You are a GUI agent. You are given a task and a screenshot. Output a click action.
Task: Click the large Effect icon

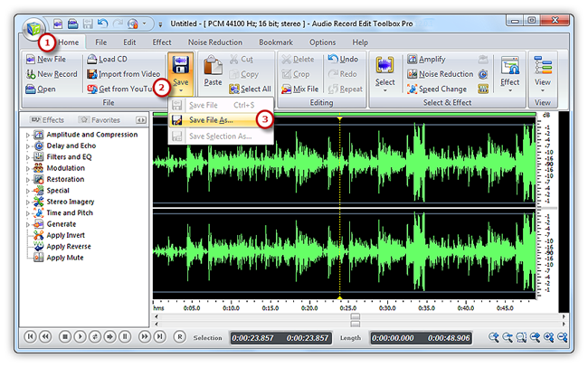point(510,65)
